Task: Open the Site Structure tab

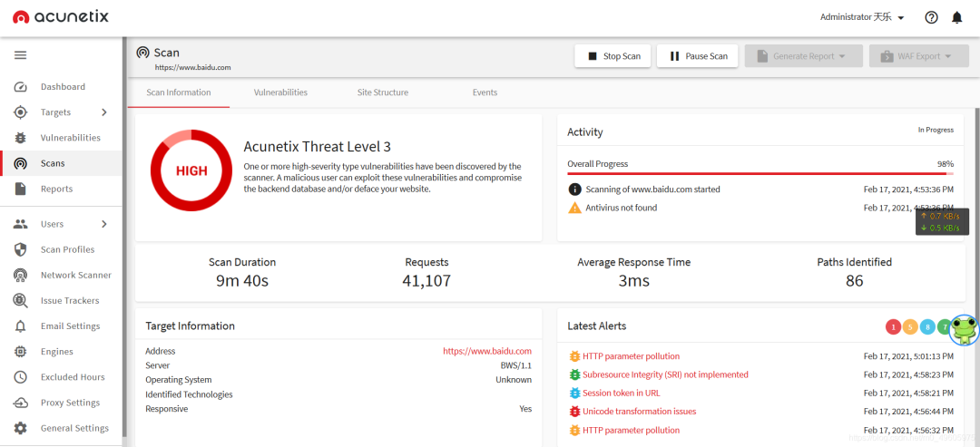Action: click(x=383, y=92)
